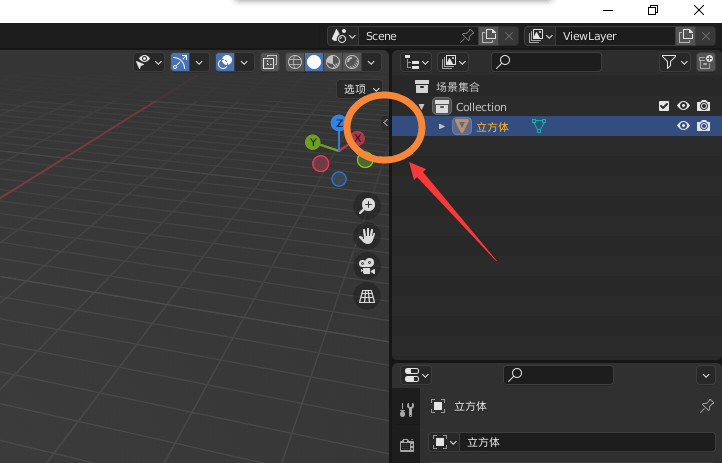Minimize the Blender window
722x463 pixels.
pyautogui.click(x=608, y=10)
